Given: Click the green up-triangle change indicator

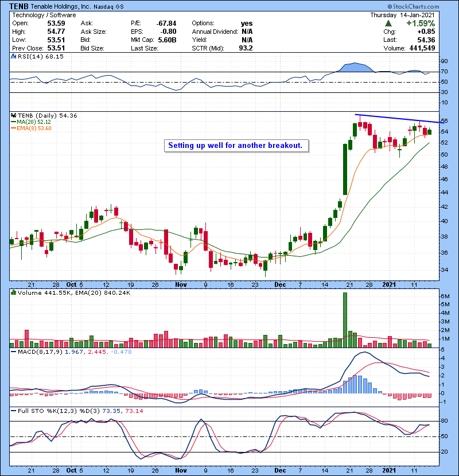Looking at the screenshot, I should point(388,24).
